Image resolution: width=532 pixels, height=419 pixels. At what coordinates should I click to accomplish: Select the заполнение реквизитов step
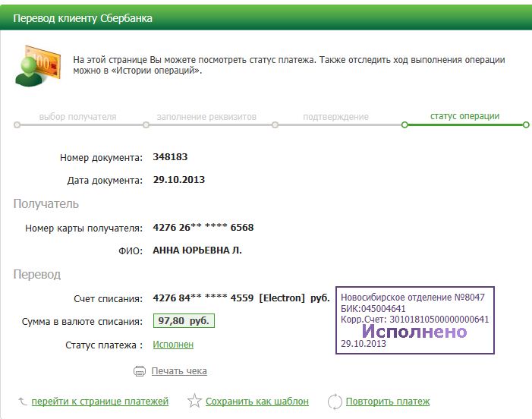206,117
